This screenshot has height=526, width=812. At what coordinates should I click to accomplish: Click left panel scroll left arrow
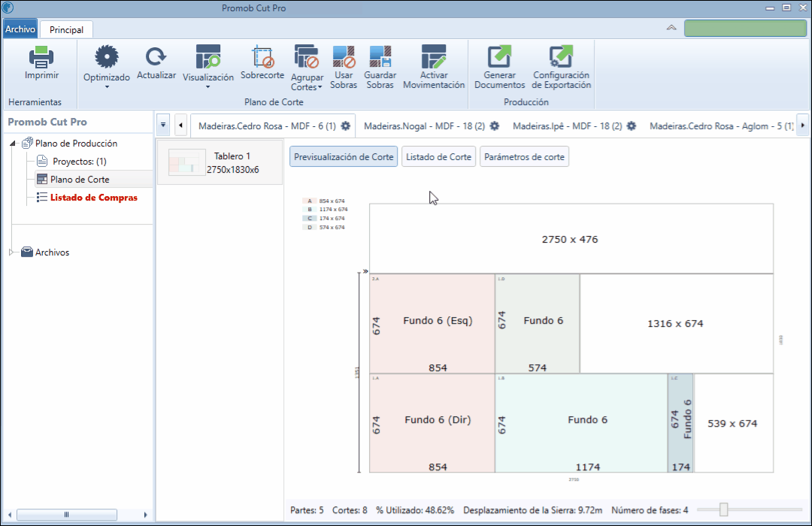pyautogui.click(x=10, y=515)
